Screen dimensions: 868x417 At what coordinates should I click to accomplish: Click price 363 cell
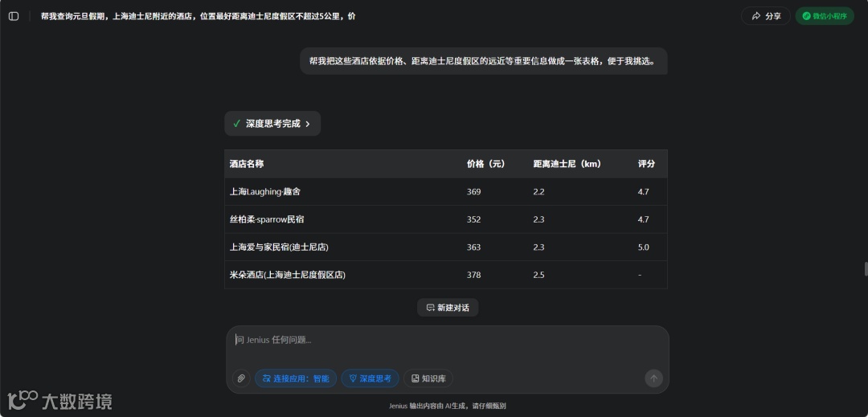pyautogui.click(x=474, y=247)
